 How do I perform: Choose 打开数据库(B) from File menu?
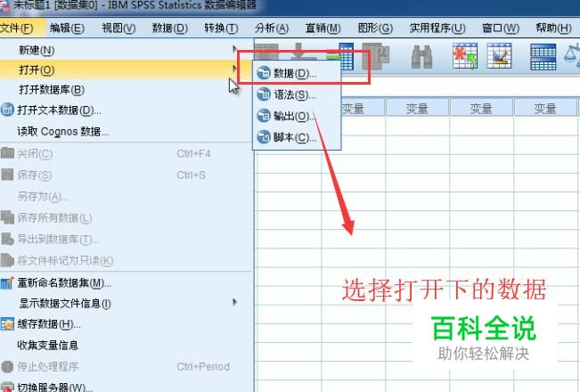click(126, 89)
